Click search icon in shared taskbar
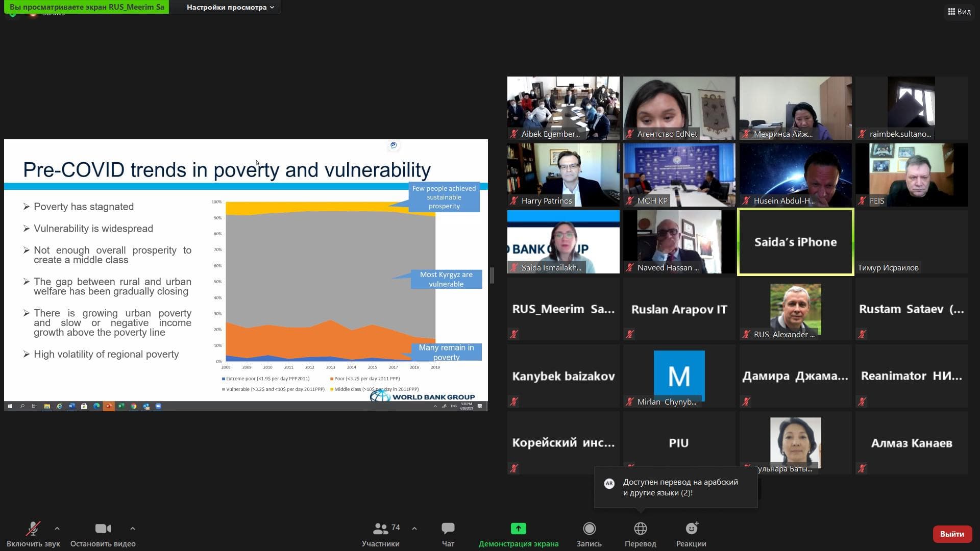980x551 pixels. 22,406
